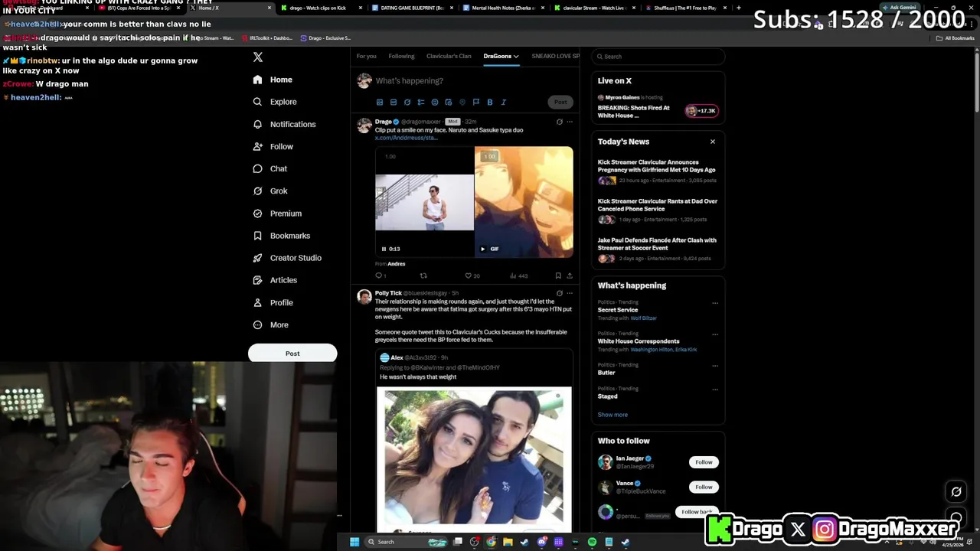Follow Vance
980x551 pixels.
[704, 487]
